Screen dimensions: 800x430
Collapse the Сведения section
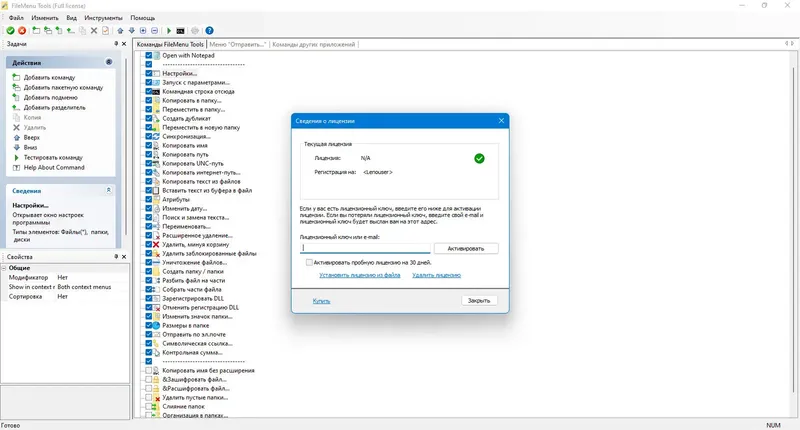point(109,190)
